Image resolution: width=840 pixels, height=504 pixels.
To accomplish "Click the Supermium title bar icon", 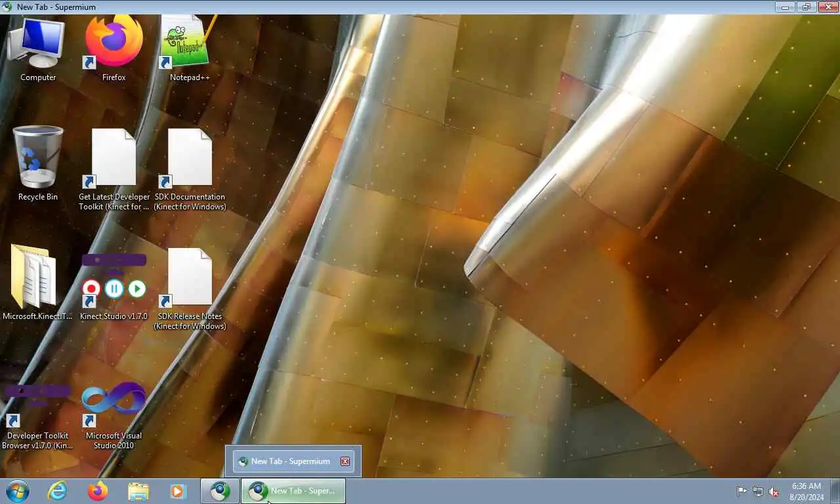I will [7, 7].
